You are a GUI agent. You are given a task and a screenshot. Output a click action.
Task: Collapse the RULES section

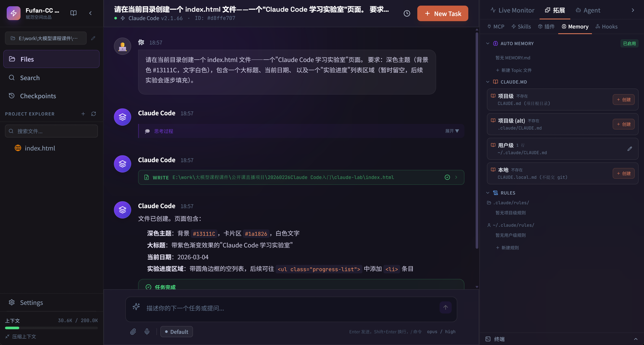click(488, 193)
